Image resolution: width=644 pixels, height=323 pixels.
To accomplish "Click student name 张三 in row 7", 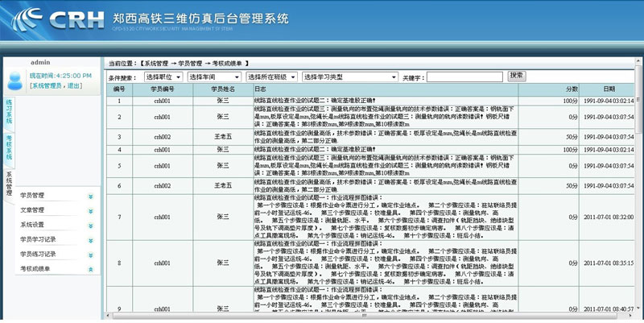I will pos(223,217).
